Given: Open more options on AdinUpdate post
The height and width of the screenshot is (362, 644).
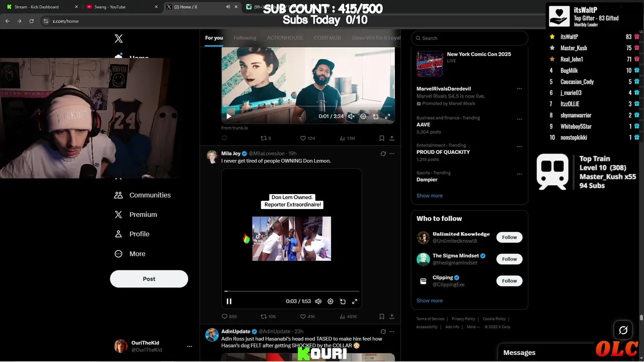Looking at the screenshot, I should coord(392,332).
